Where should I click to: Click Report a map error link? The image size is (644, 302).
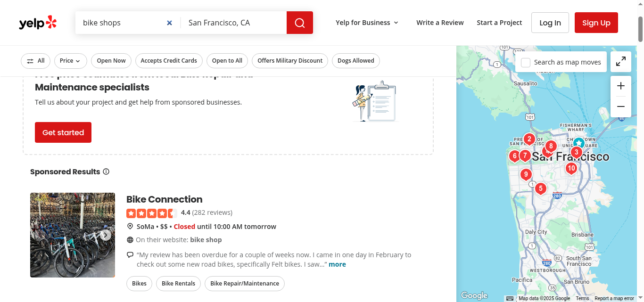tap(614, 298)
